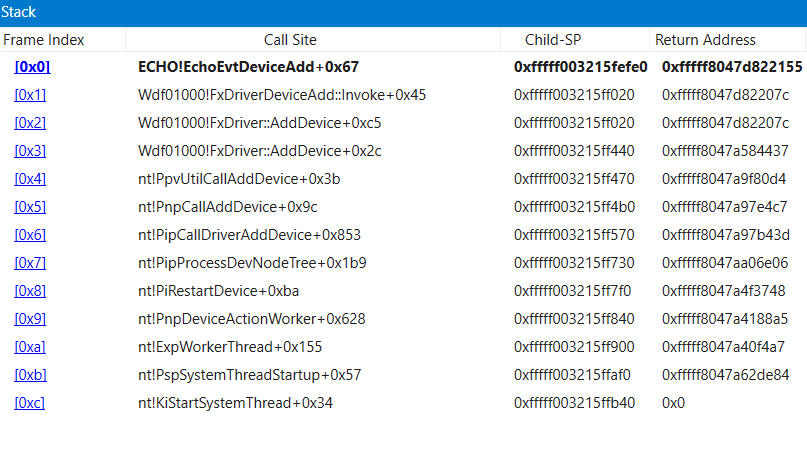Screen dimensions: 807x467
Task: Click the [0x4] frame link
Action: tap(30, 179)
